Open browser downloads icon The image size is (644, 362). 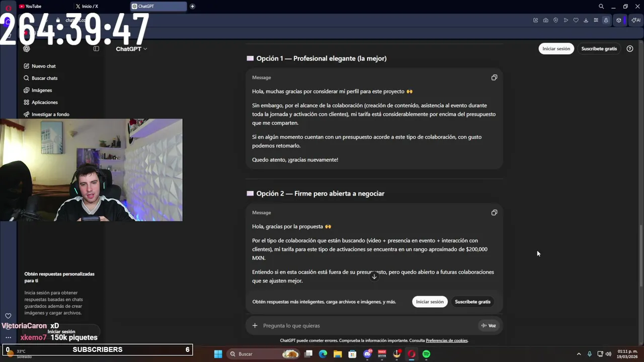pos(586,20)
